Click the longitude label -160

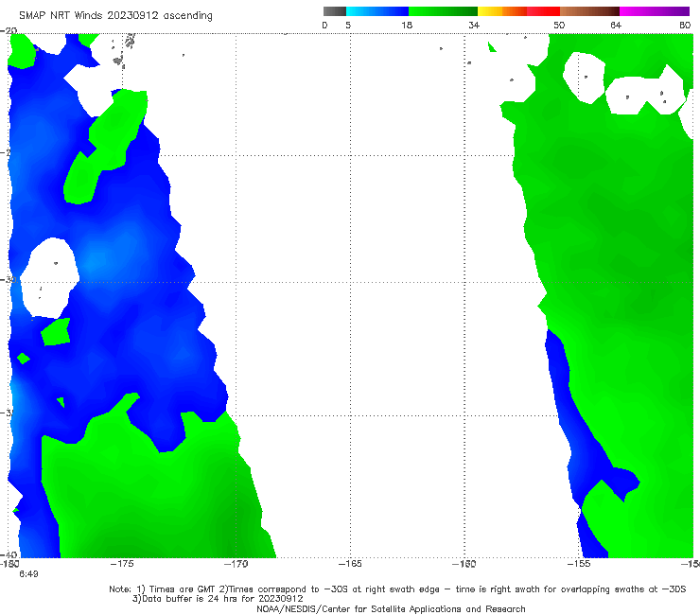[x=464, y=564]
